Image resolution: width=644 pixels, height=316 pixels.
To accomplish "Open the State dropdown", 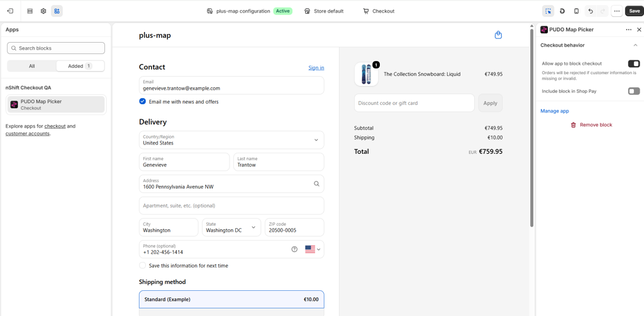I will [x=231, y=227].
